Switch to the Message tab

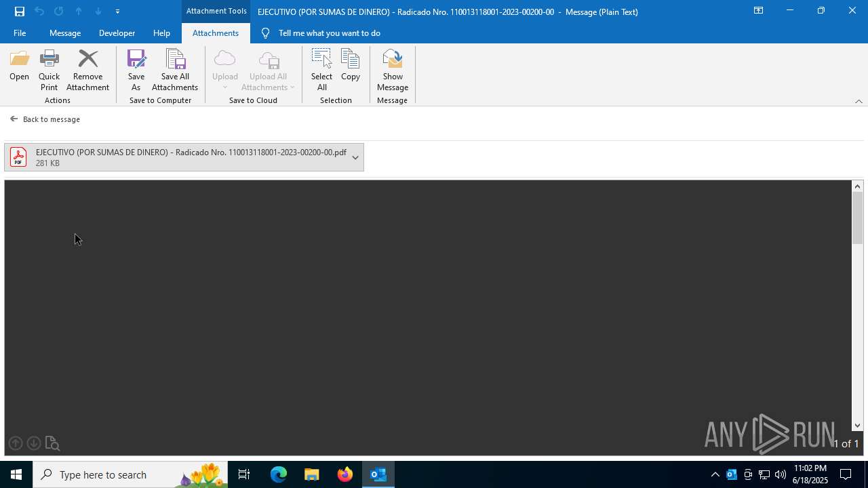click(65, 33)
